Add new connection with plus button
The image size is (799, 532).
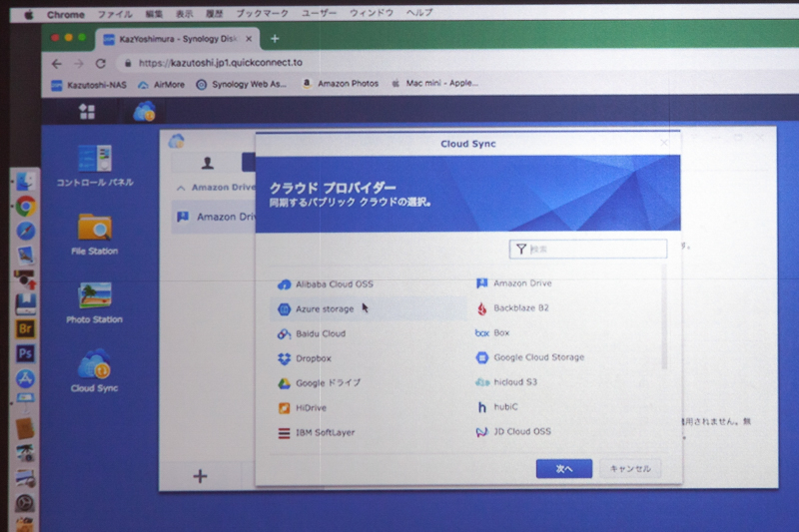tap(201, 476)
